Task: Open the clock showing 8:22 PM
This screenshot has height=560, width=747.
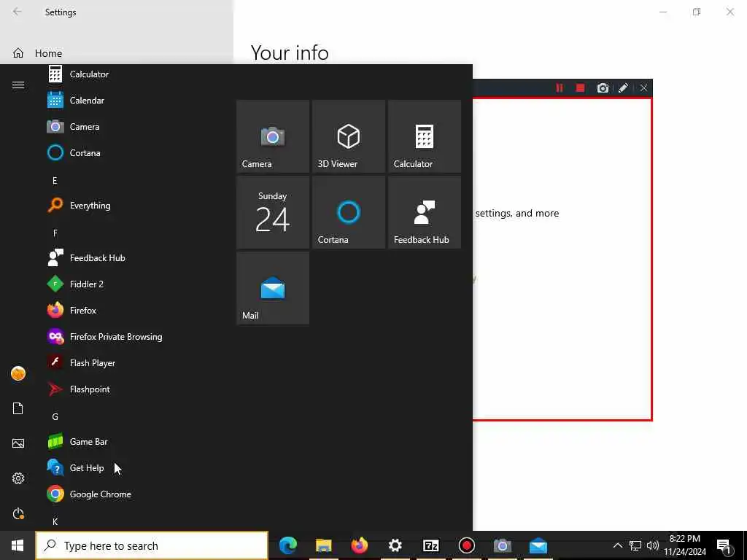Action: tap(684, 545)
